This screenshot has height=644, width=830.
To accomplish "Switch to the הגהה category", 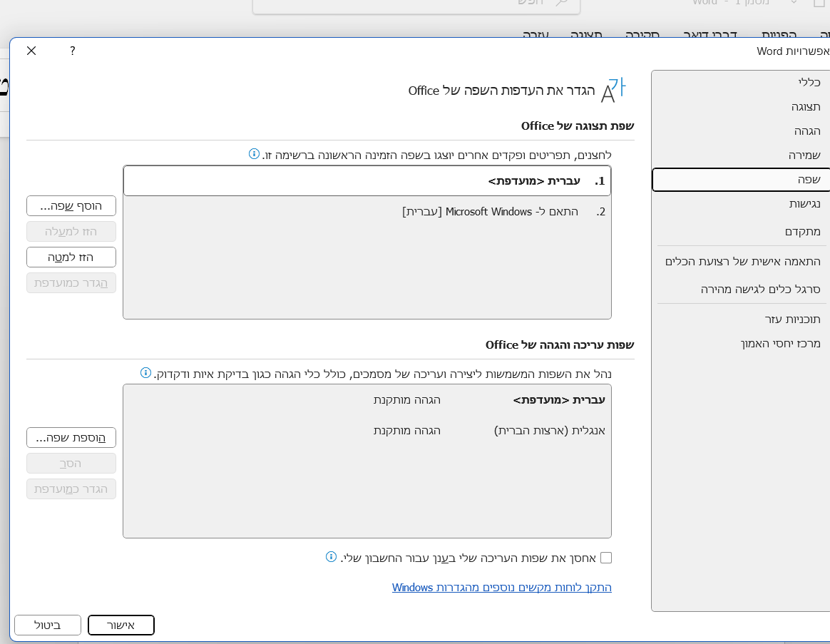I will click(807, 131).
